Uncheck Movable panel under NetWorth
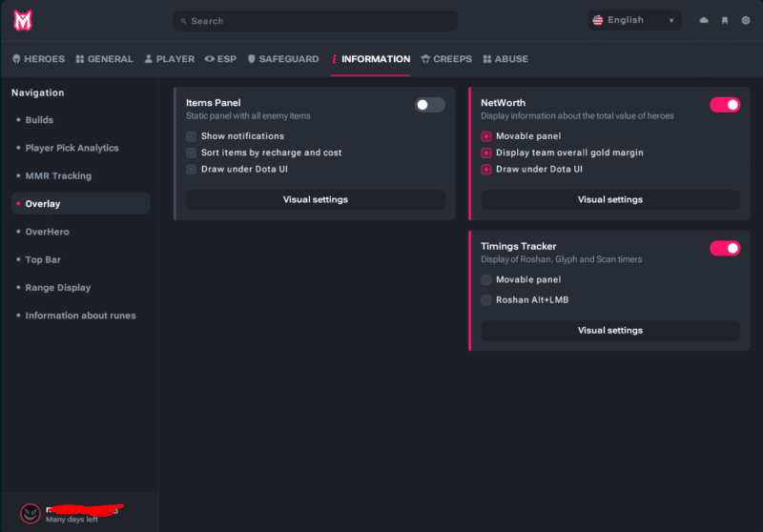The image size is (763, 532). 486,136
